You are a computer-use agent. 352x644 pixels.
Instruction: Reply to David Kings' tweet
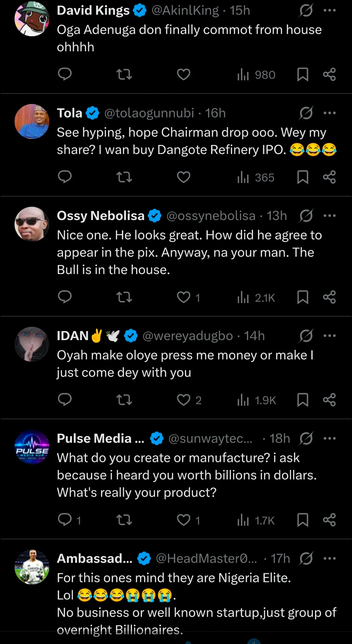(x=65, y=74)
